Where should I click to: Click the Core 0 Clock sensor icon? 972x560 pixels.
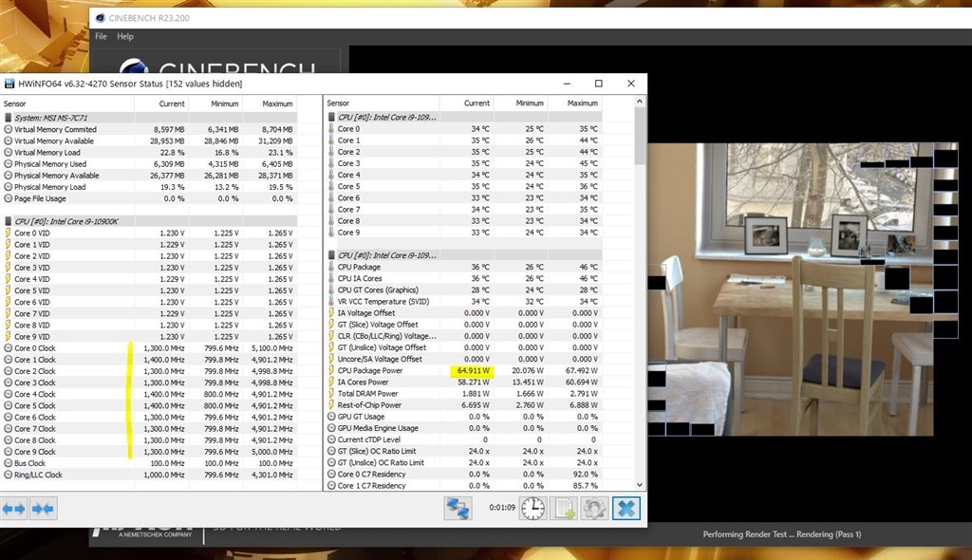(8, 348)
